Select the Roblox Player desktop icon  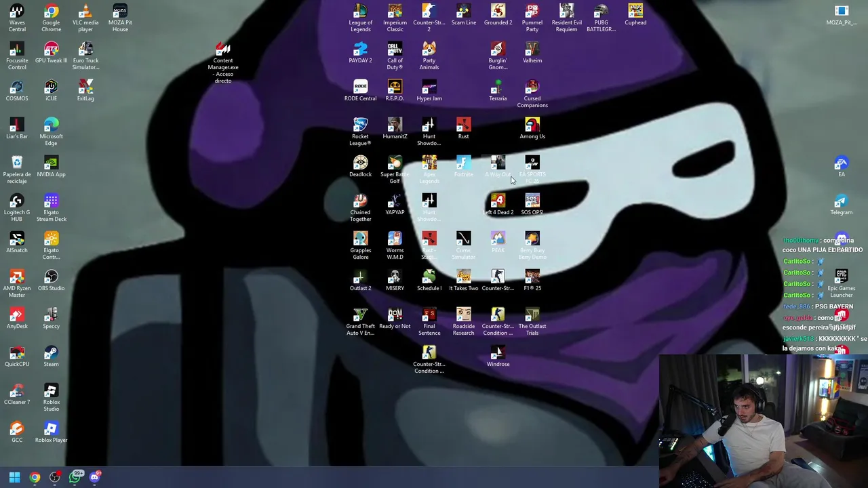pyautogui.click(x=51, y=432)
